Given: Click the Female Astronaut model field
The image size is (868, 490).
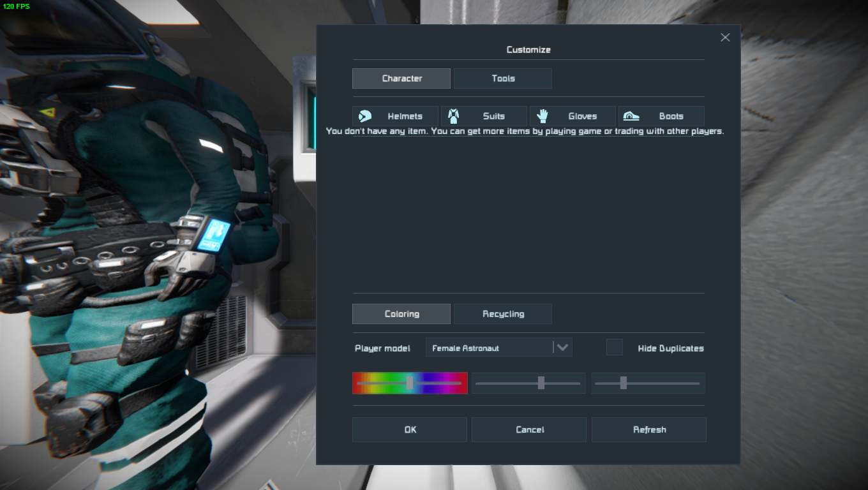Looking at the screenshot, I should 488,348.
